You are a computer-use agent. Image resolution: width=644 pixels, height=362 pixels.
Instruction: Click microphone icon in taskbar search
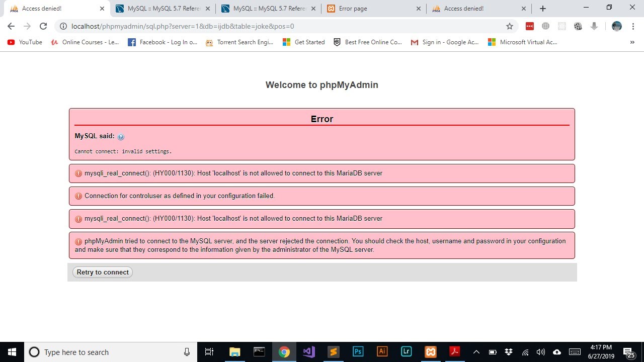point(187,352)
